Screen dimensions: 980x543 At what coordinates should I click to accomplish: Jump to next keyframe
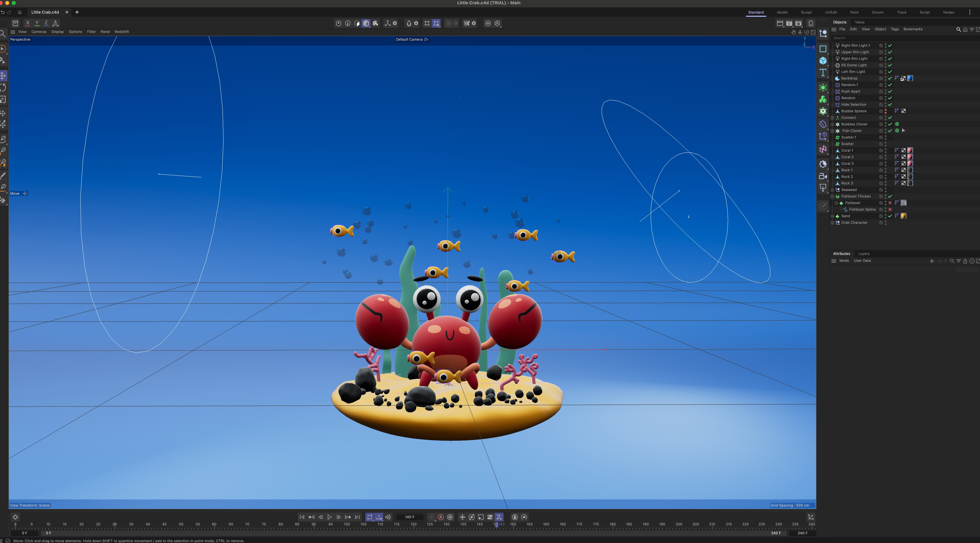coord(348,517)
